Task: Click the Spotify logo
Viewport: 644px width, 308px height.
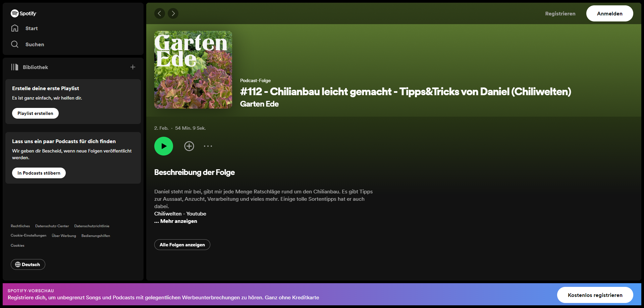Action: pos(23,13)
